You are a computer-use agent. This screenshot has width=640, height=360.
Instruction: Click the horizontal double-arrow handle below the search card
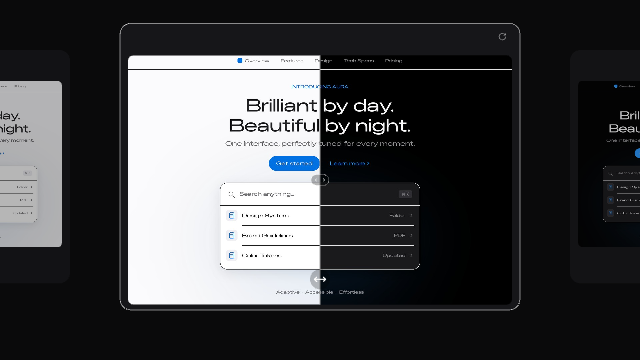320,280
